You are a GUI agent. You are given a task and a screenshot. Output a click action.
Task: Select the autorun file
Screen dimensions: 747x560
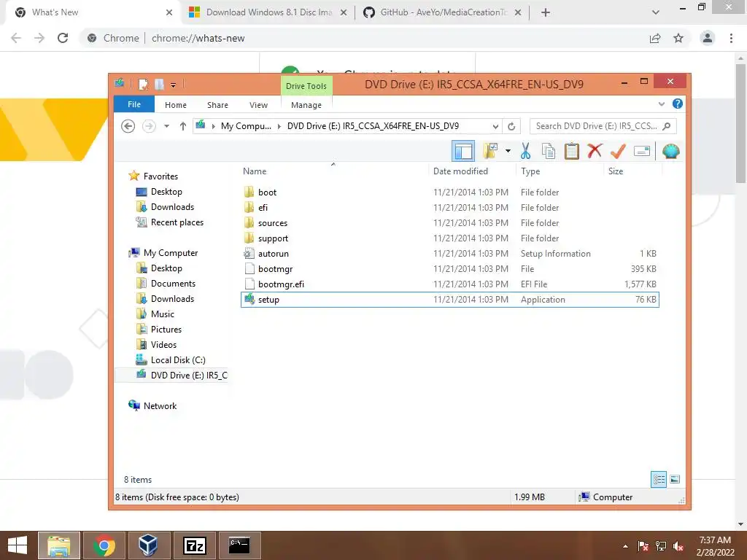coord(274,254)
